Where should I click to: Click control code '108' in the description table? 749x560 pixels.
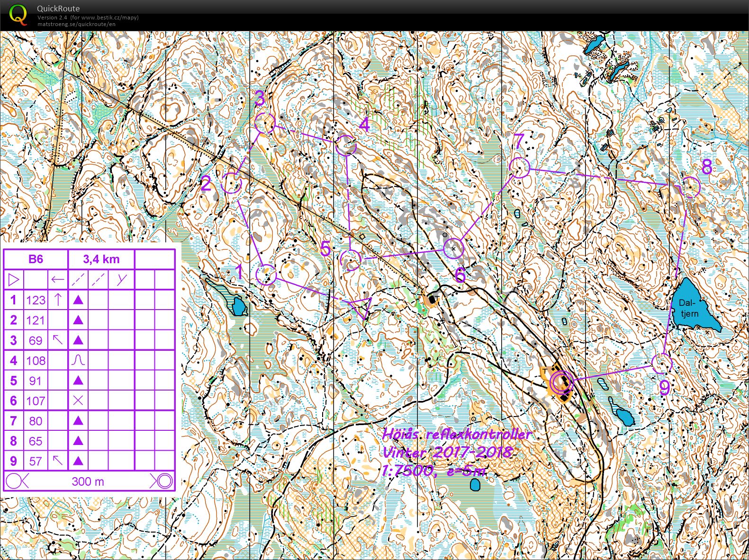pos(36,361)
